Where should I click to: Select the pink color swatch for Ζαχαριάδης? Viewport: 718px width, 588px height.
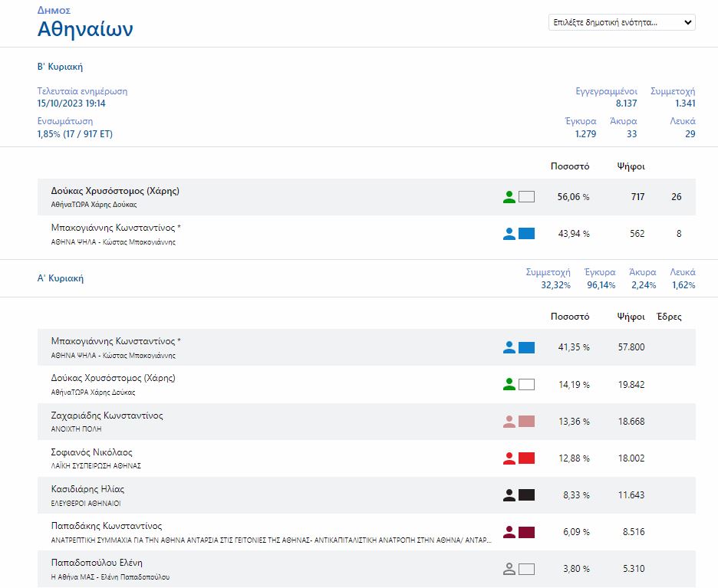526,422
